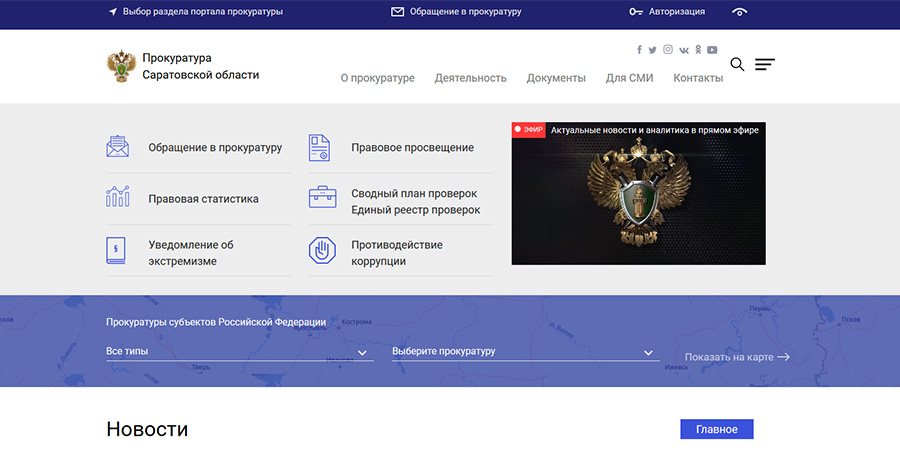
Task: Follow the 'Показать на карте' link
Action: tap(737, 357)
